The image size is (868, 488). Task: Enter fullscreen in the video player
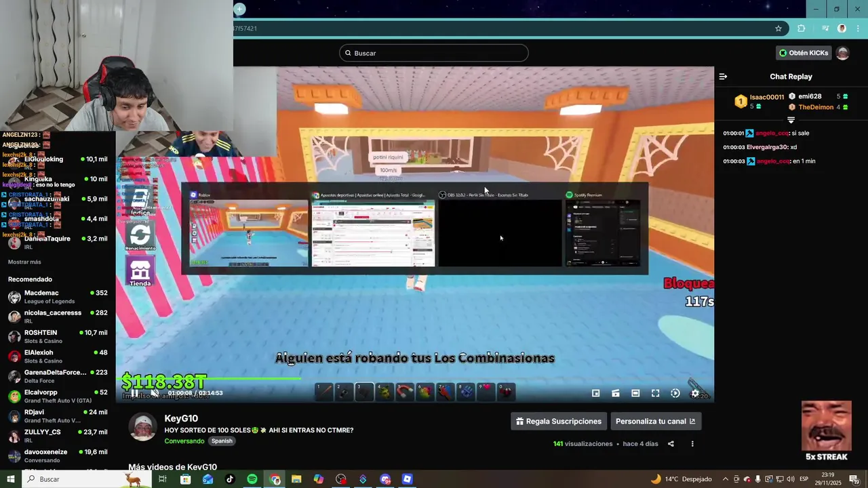tap(655, 393)
